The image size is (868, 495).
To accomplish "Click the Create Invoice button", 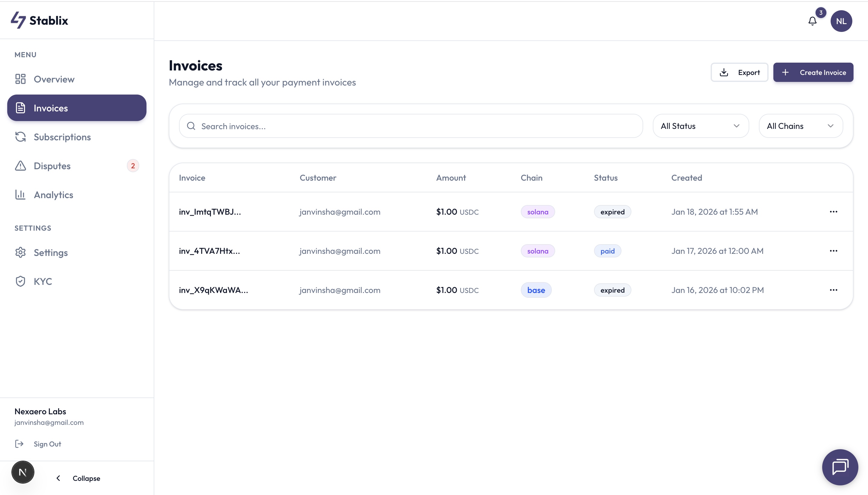I will pyautogui.click(x=813, y=73).
